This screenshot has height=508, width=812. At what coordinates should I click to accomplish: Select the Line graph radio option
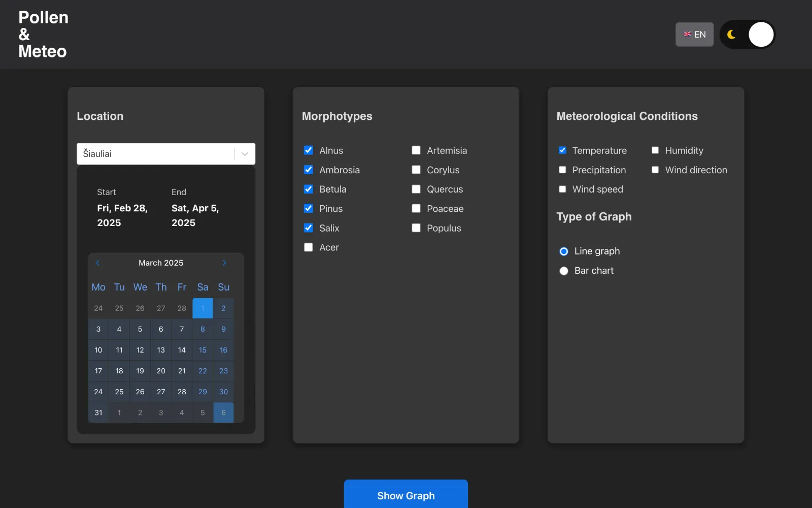click(564, 251)
